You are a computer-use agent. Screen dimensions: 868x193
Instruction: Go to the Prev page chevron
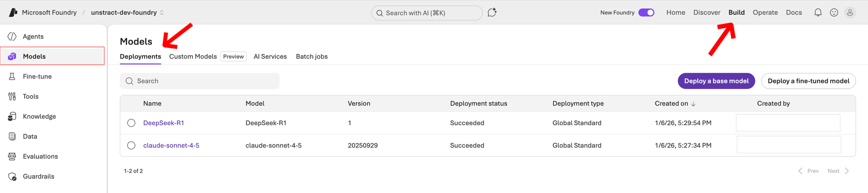[800, 171]
